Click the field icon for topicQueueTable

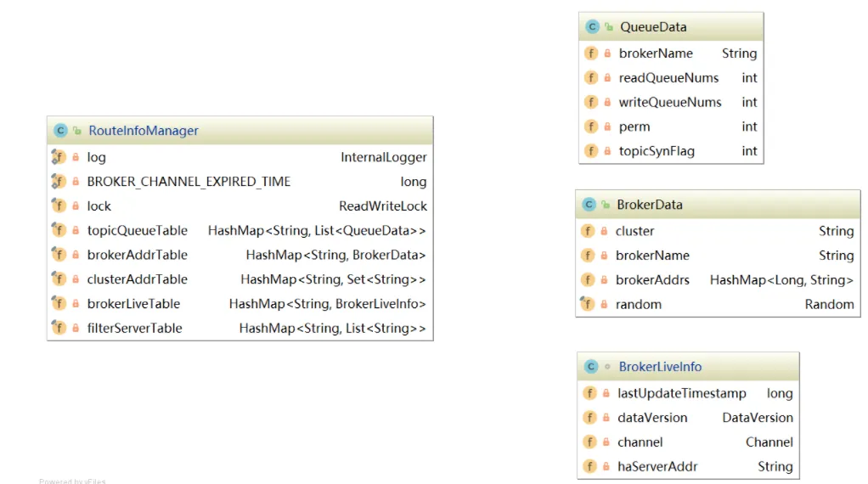pyautogui.click(x=59, y=230)
